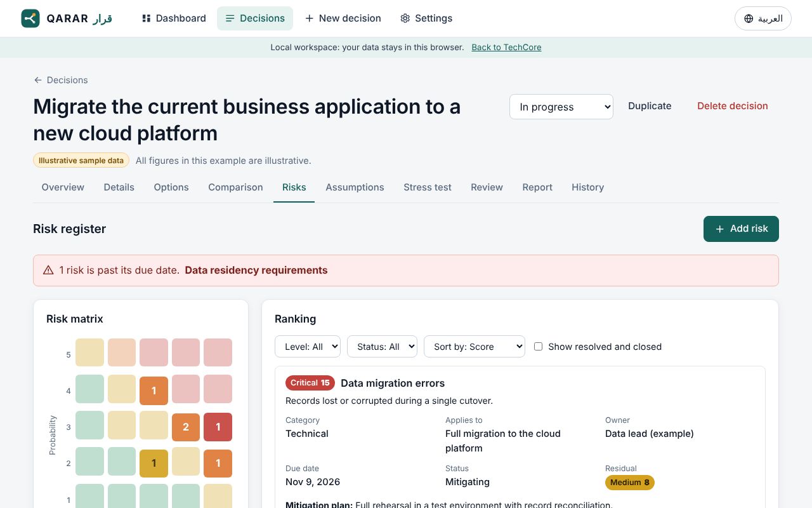Switch language to العربية

763,18
